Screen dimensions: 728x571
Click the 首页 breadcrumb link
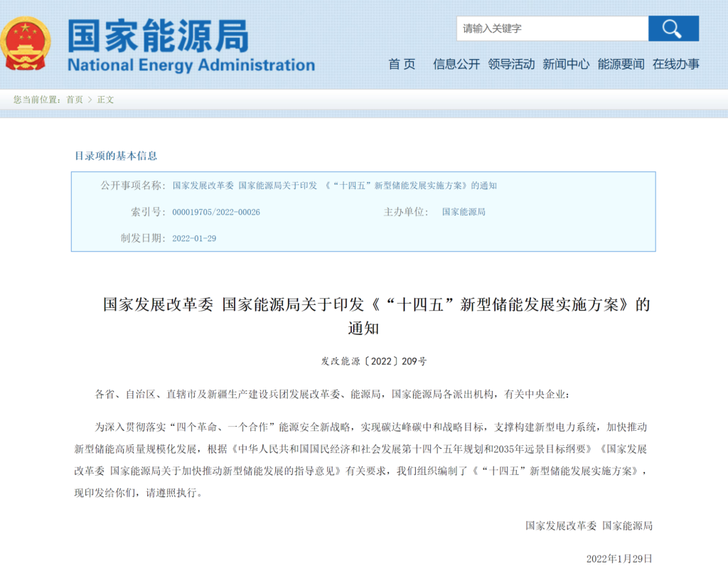pos(74,100)
